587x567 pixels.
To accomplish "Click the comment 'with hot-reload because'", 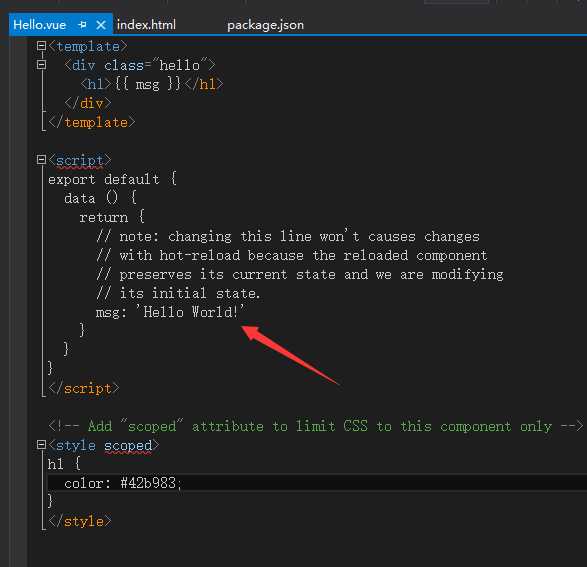I will (x=292, y=255).
